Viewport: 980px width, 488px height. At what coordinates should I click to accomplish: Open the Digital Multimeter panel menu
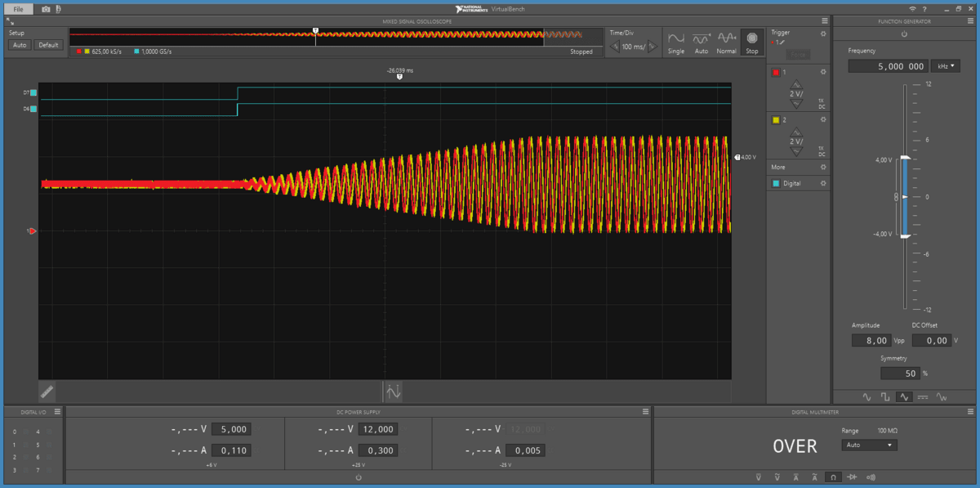972,411
